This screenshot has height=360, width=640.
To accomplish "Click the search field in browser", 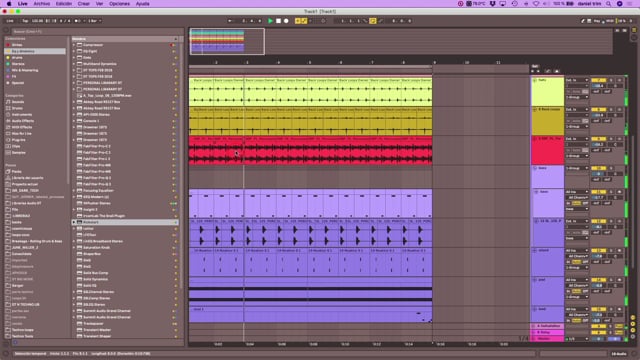I will tap(94, 31).
